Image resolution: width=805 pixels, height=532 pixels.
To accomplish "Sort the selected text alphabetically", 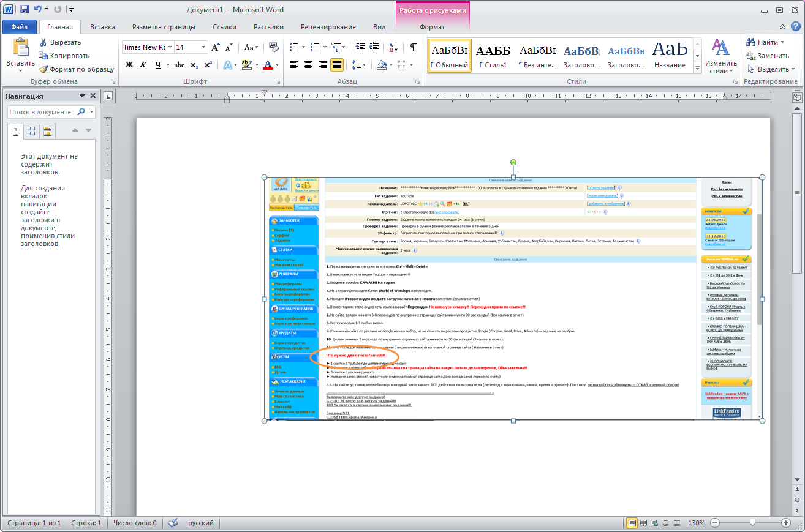I will pos(393,47).
